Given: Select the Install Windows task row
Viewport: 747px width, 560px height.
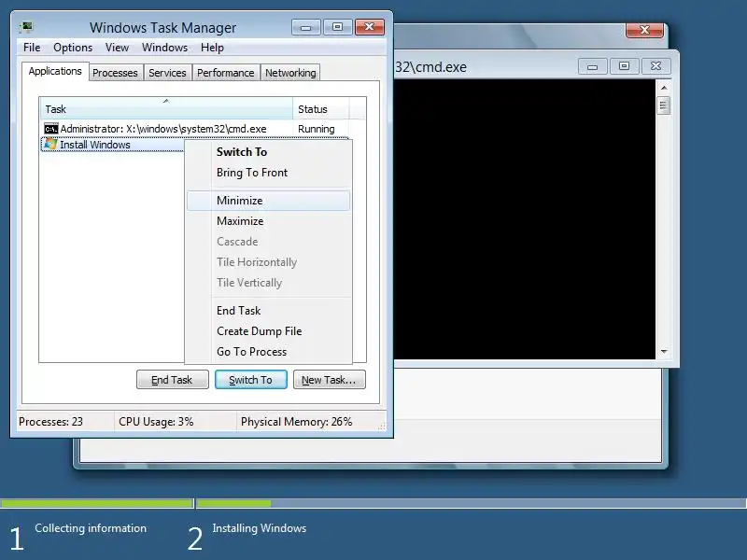Looking at the screenshot, I should pyautogui.click(x=112, y=145).
